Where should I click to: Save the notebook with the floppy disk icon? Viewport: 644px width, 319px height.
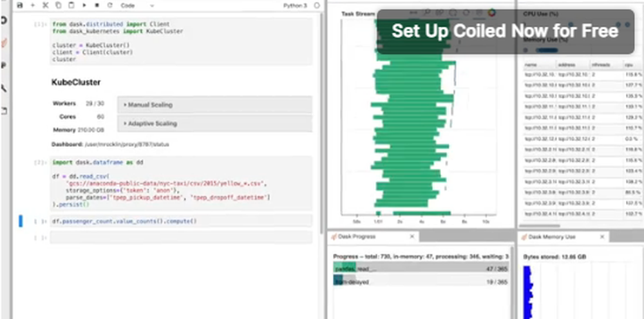20,5
